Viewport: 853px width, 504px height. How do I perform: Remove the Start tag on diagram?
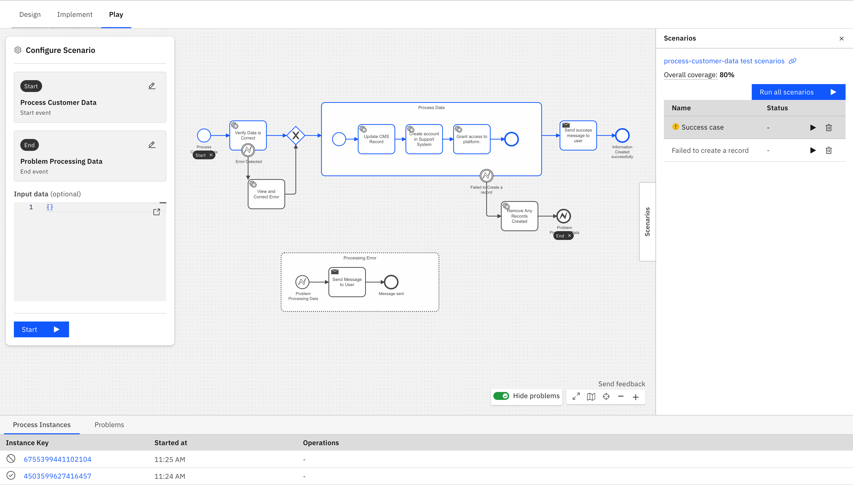(211, 155)
